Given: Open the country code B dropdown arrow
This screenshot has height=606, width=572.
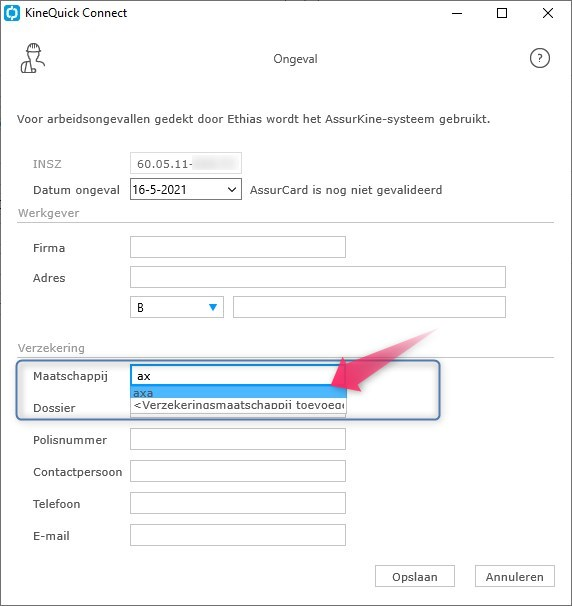Looking at the screenshot, I should pyautogui.click(x=213, y=307).
